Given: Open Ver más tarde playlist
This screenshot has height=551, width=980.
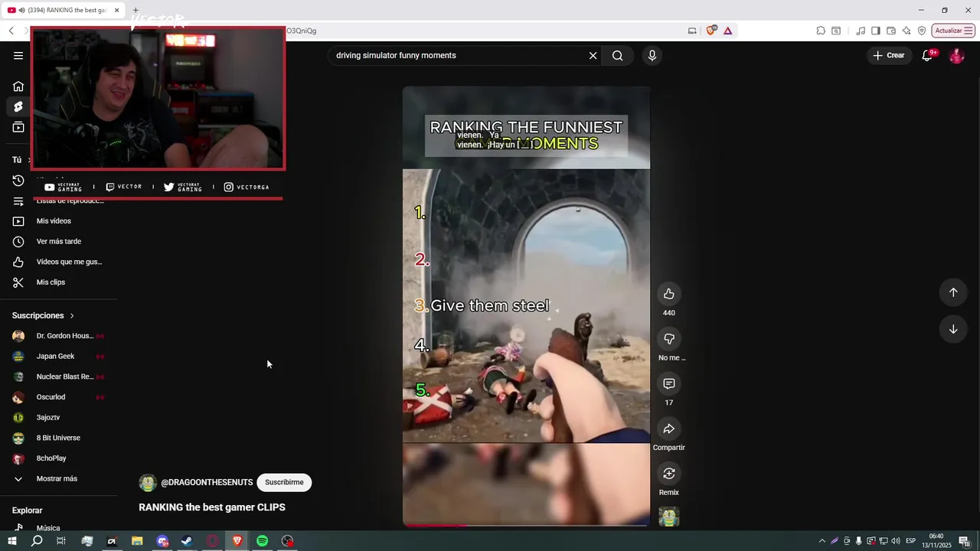Looking at the screenshot, I should click(58, 242).
